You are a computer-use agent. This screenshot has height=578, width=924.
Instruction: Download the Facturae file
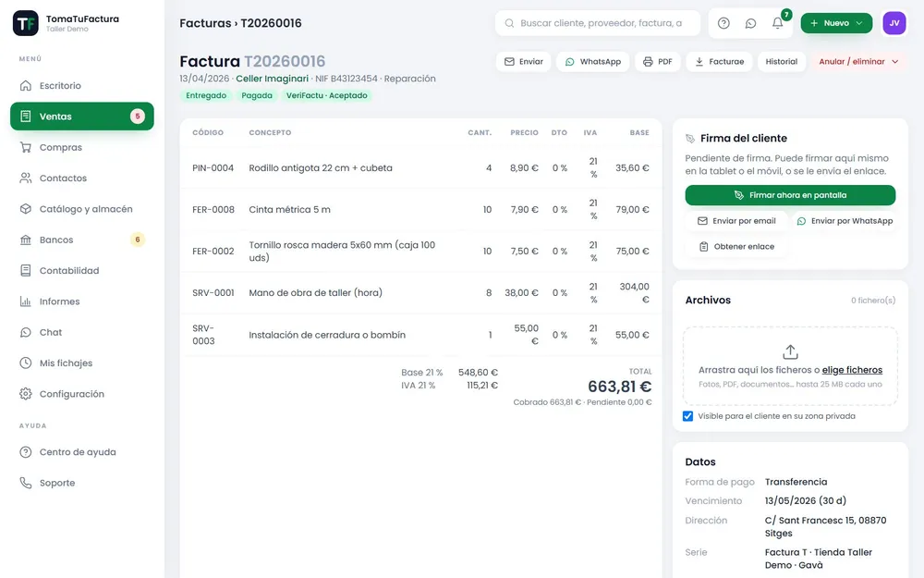pyautogui.click(x=719, y=61)
